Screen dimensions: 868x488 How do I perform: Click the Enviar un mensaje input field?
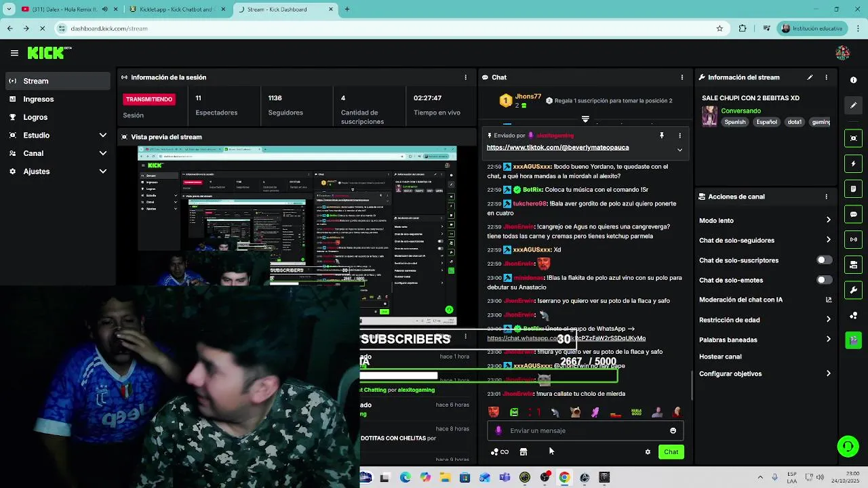(585, 430)
